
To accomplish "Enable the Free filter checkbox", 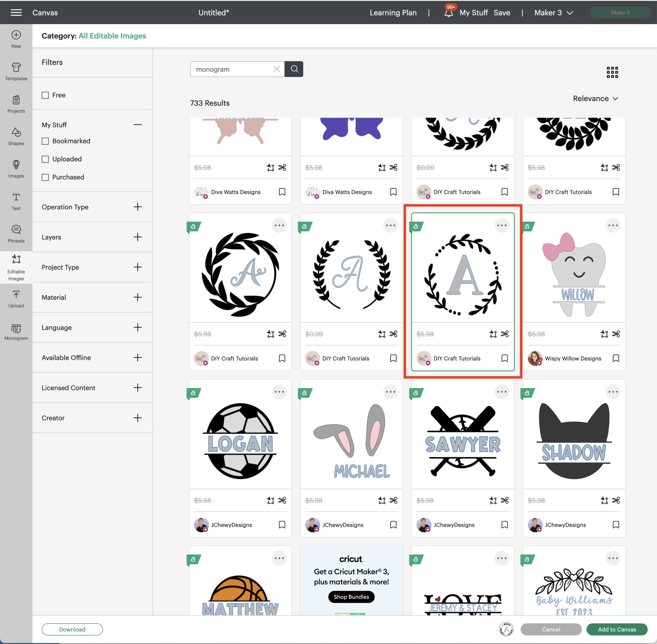I will [x=45, y=95].
